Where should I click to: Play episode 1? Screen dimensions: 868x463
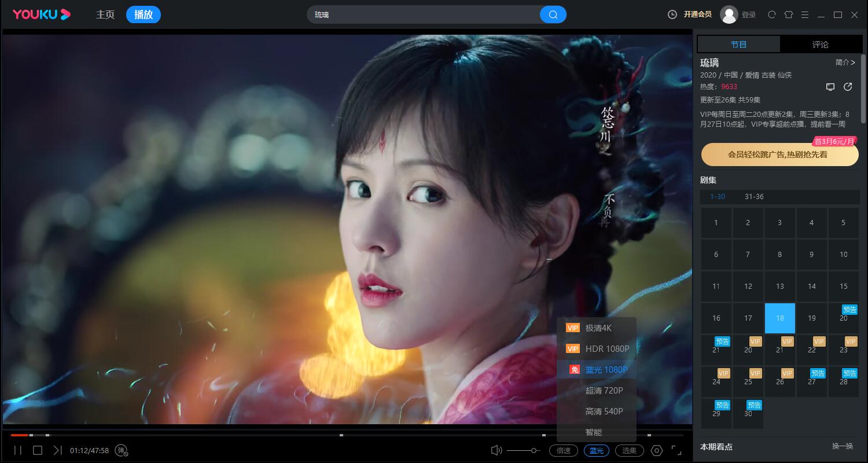[x=716, y=223]
